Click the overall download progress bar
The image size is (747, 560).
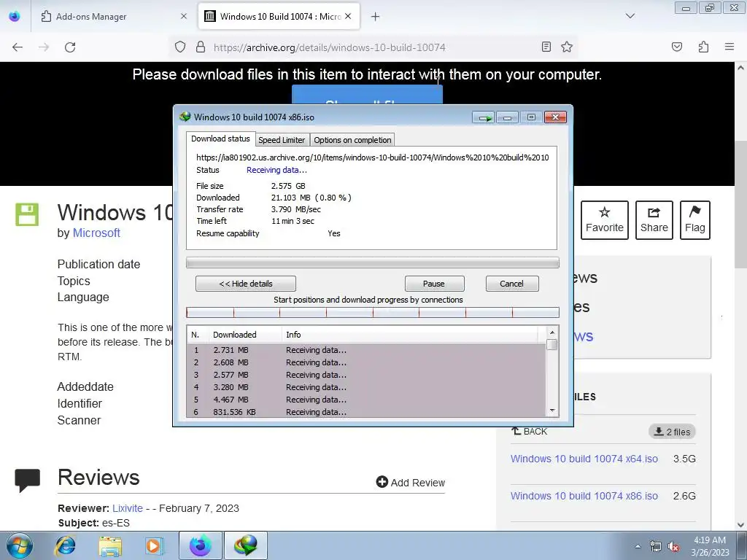pyautogui.click(x=373, y=262)
